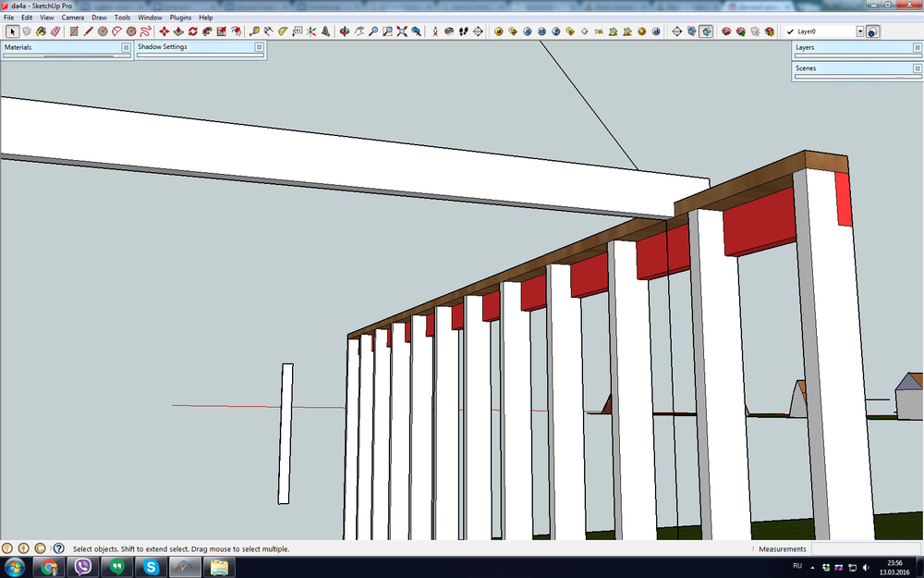Open the Camera menu
Screen dimensions: 924x578
pyautogui.click(x=72, y=18)
